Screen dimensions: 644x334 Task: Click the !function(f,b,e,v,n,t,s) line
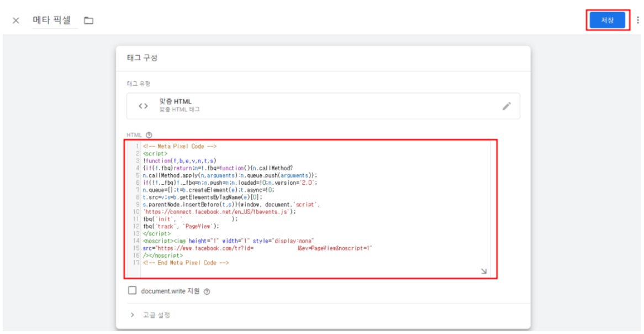180,160
